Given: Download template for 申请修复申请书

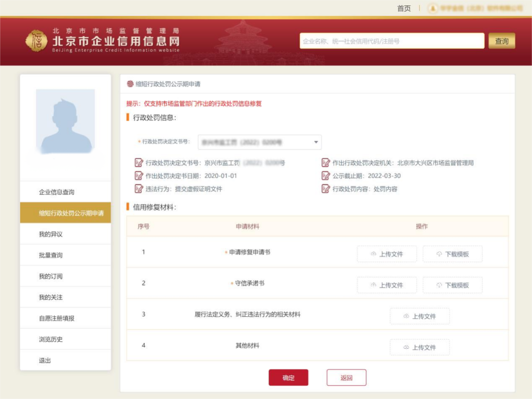Looking at the screenshot, I should (x=452, y=254).
